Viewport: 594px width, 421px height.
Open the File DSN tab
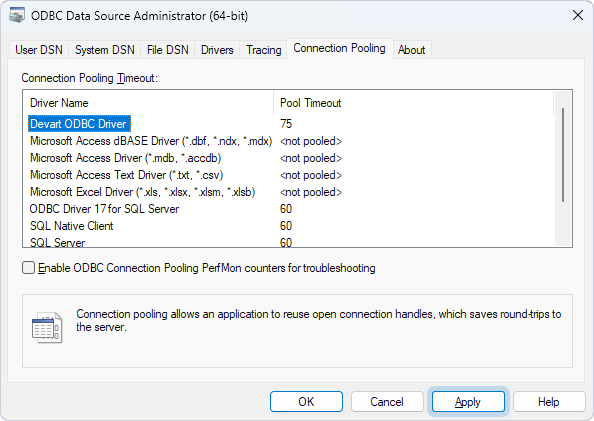click(x=167, y=50)
